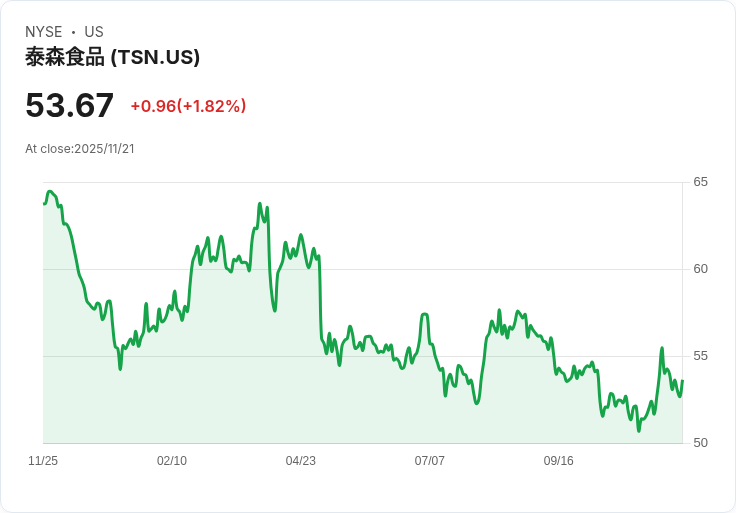Click the US market label
This screenshot has height=513, width=736.
tap(94, 32)
